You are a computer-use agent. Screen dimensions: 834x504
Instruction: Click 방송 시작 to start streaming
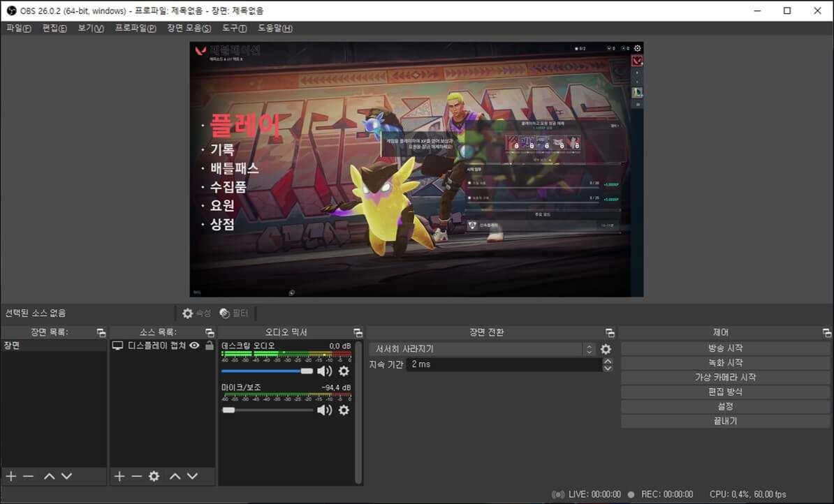coord(726,348)
